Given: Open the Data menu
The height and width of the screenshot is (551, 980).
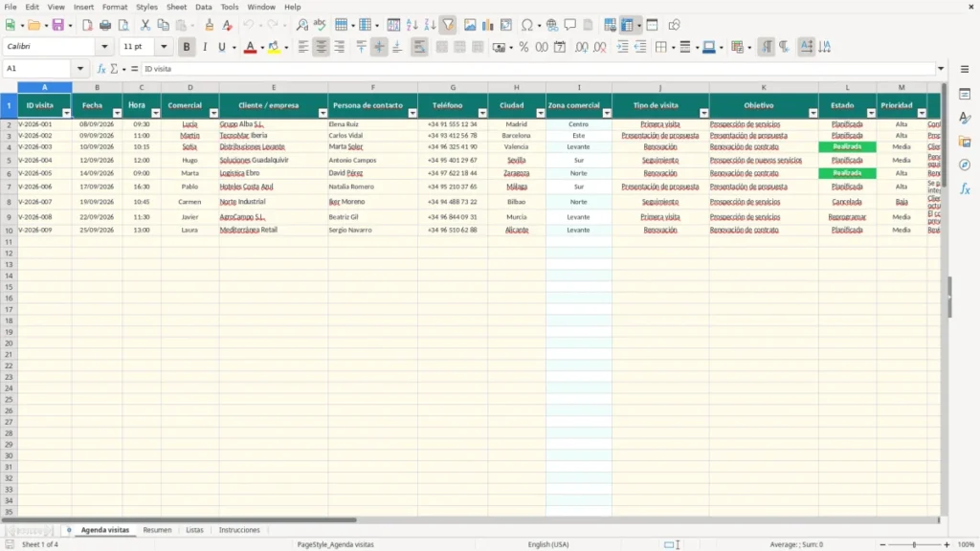Looking at the screenshot, I should pos(204,7).
